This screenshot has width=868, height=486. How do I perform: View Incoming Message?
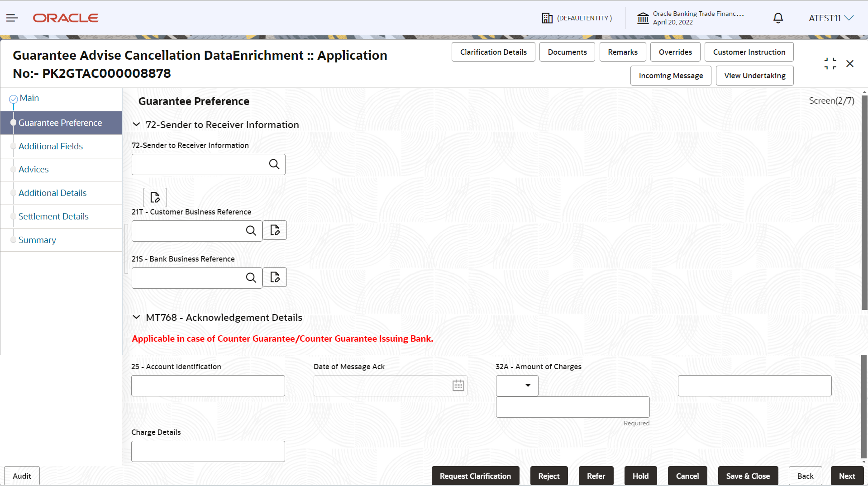coord(671,76)
